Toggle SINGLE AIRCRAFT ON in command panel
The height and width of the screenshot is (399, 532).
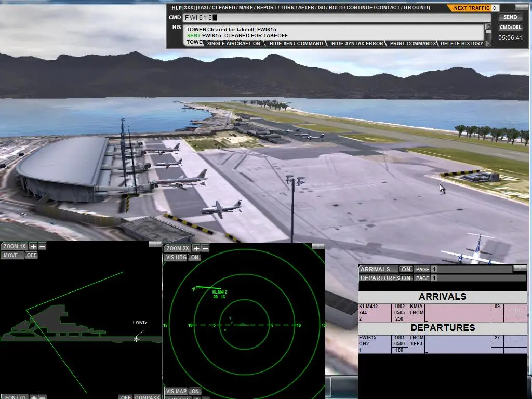[x=233, y=44]
